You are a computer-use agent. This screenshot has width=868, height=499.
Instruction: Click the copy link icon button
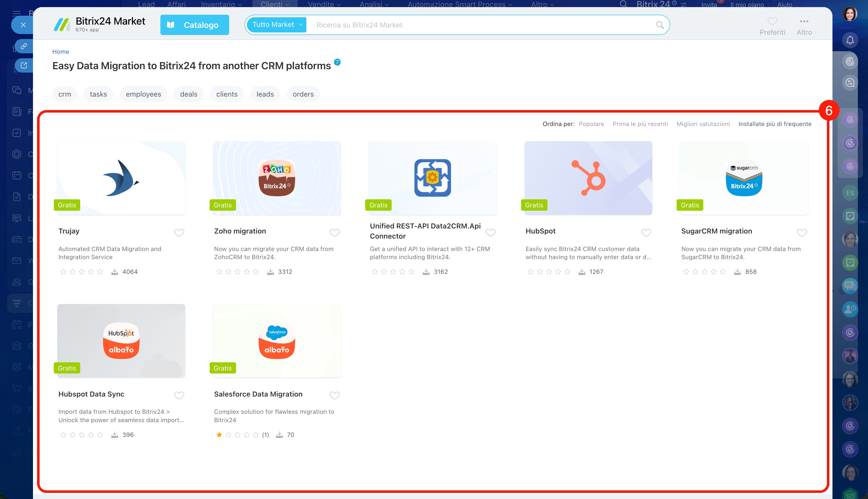pyautogui.click(x=24, y=46)
